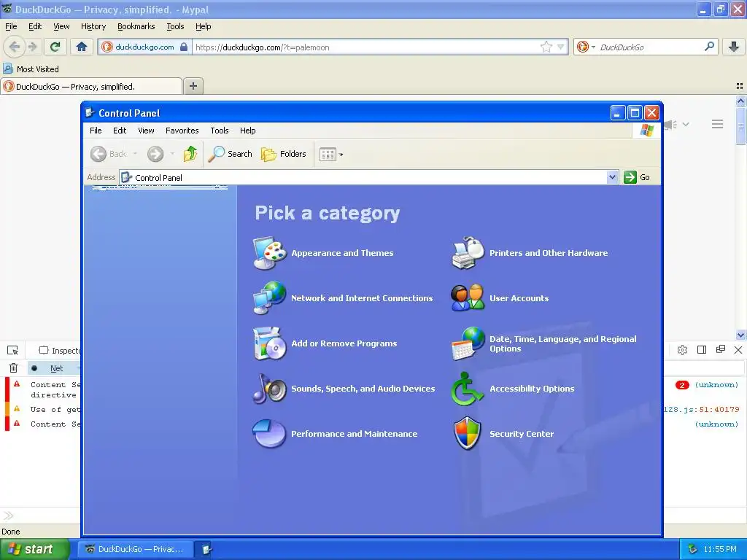This screenshot has width=747, height=560.
Task: Click the Security Center link
Action: 522,434
